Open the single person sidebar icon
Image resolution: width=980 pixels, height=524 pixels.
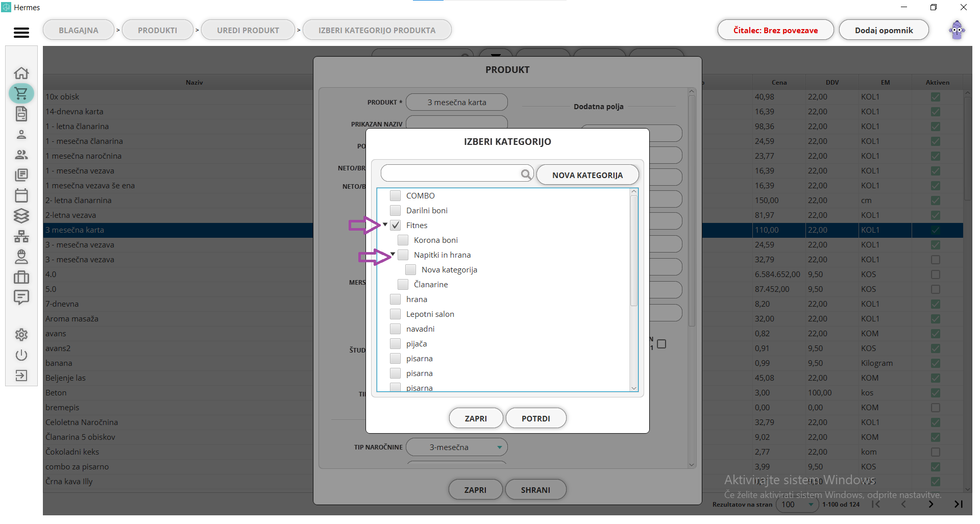click(x=21, y=134)
